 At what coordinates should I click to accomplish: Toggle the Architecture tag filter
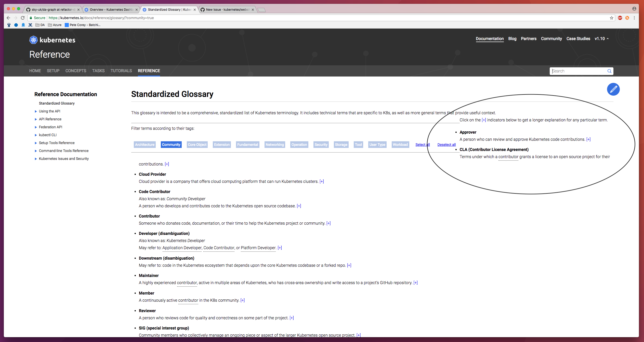[x=144, y=145]
